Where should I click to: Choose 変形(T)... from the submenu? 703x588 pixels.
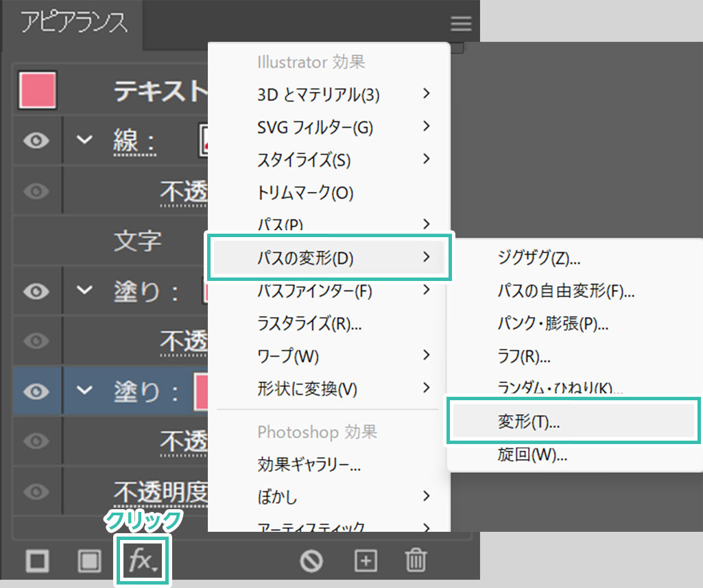(528, 423)
